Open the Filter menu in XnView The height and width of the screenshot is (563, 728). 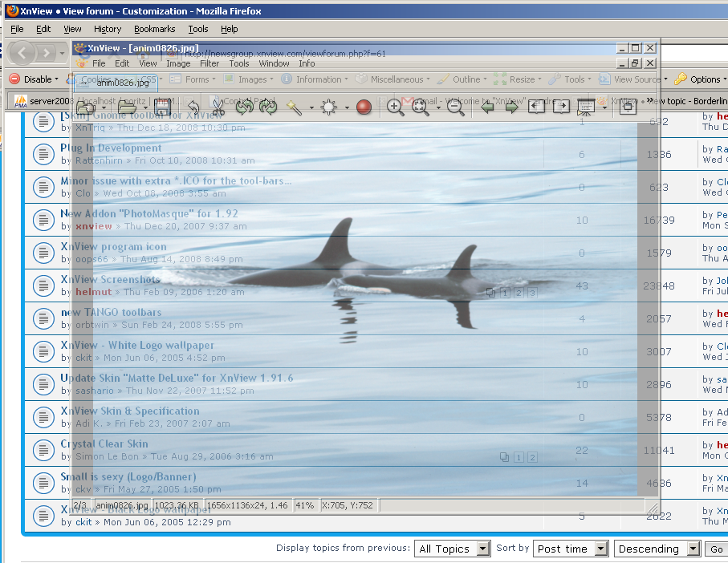click(x=209, y=63)
